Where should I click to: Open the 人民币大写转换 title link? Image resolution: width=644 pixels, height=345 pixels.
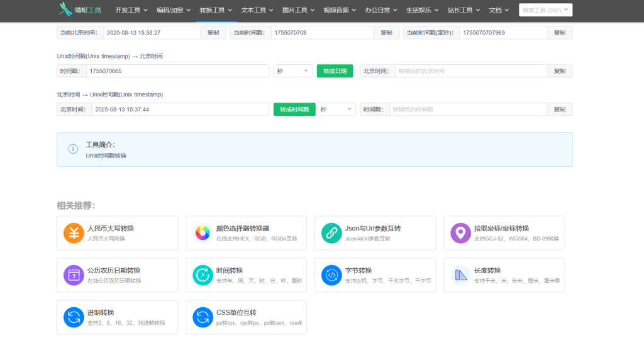point(111,229)
